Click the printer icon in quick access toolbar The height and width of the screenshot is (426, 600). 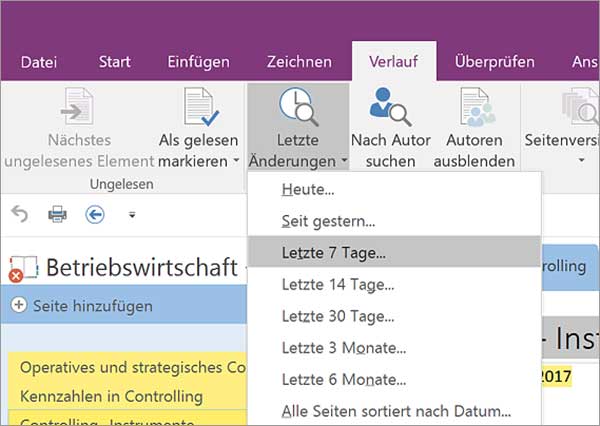pyautogui.click(x=57, y=214)
